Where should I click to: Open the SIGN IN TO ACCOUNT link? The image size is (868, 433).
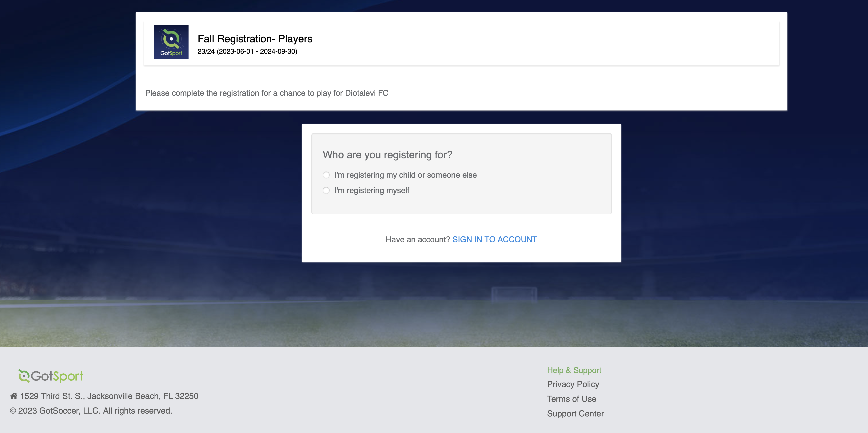pos(494,239)
